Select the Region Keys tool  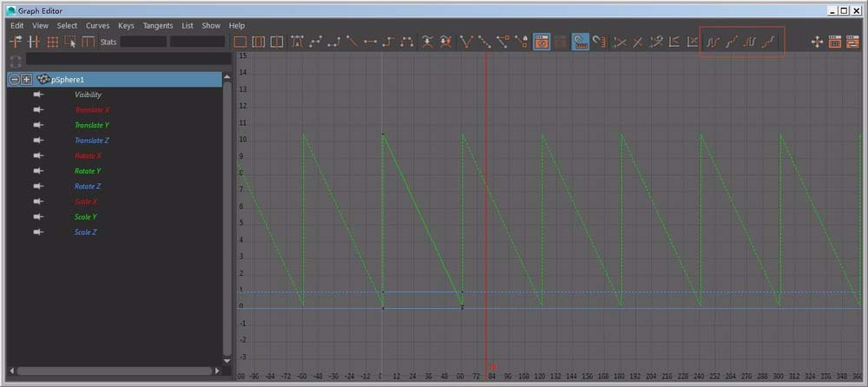(x=69, y=42)
